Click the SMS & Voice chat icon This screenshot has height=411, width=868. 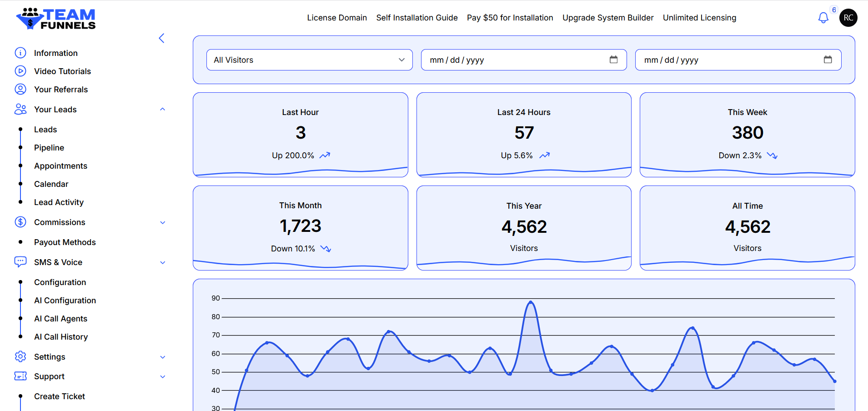20,262
